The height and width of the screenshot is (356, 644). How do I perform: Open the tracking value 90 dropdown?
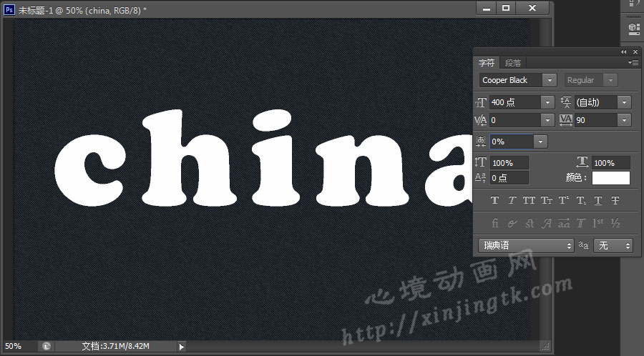pos(623,120)
